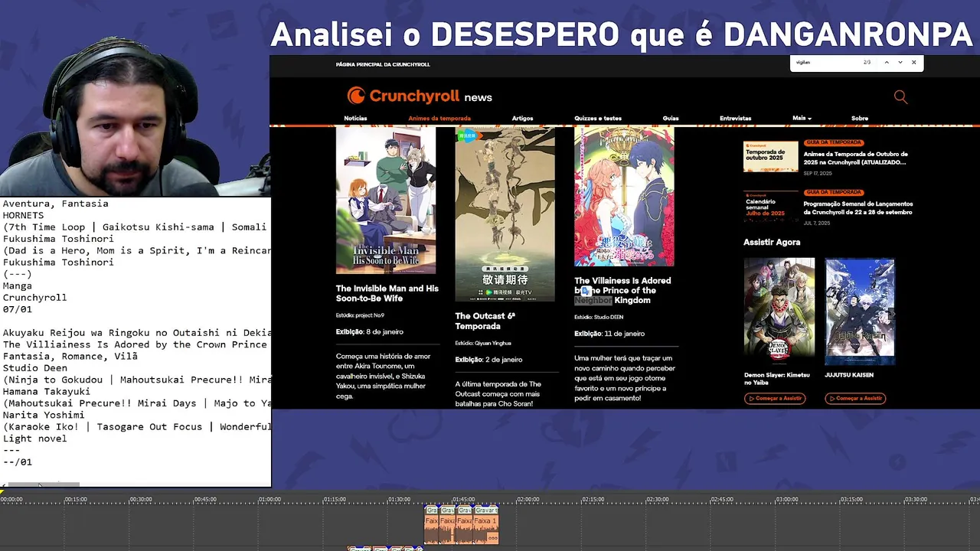Click the '07/01' line in text editor

point(17,309)
